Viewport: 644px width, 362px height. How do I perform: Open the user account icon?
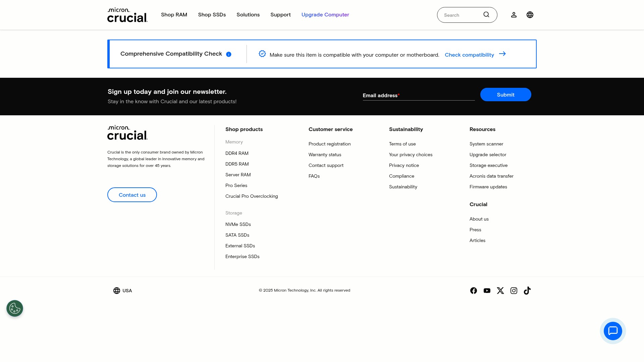[514, 15]
